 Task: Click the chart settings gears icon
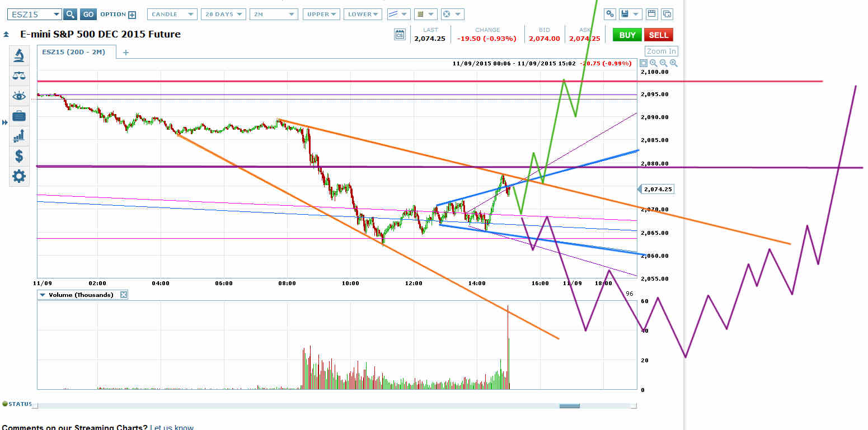(x=610, y=15)
